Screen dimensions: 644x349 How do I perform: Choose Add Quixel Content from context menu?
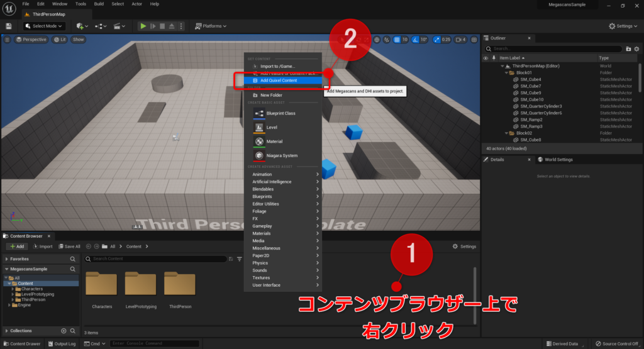tap(282, 80)
